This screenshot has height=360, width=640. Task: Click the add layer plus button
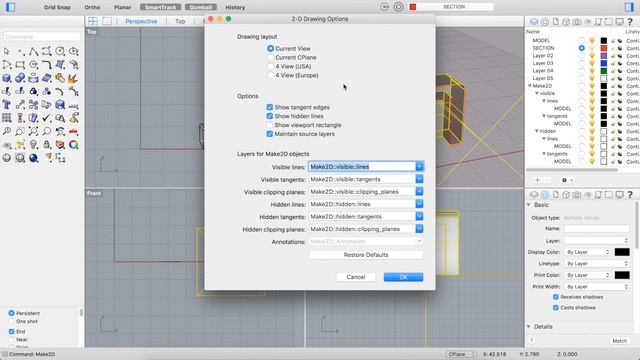(538, 180)
